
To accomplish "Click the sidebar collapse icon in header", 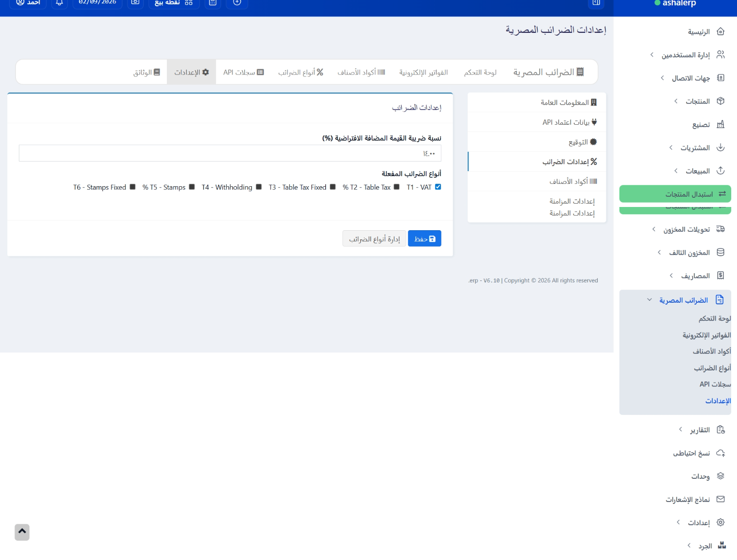I will coord(596,2).
